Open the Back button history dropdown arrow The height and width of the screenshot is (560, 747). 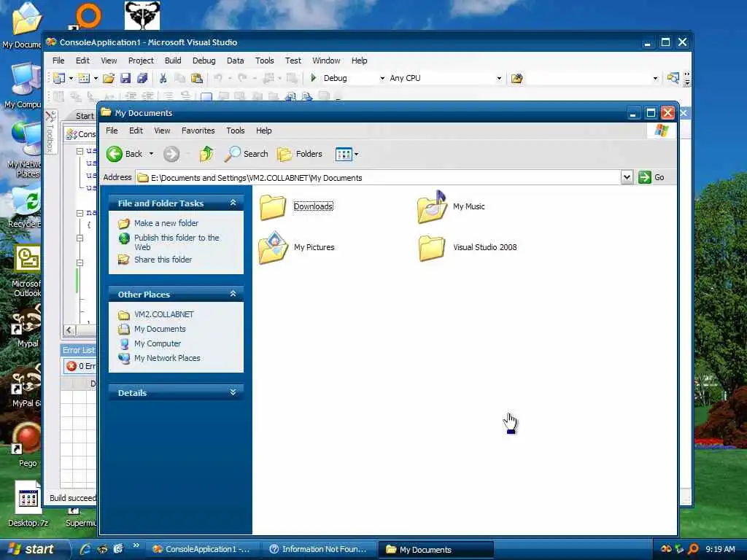point(152,154)
